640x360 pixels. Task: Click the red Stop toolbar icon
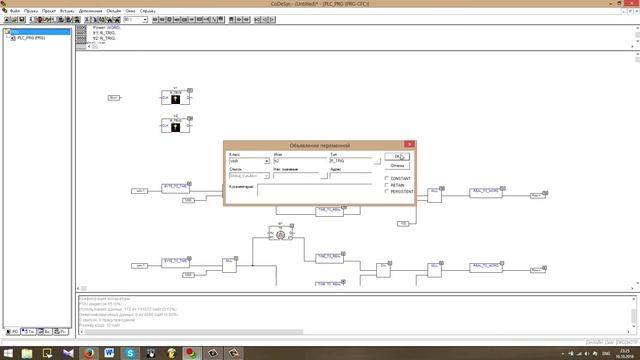pyautogui.click(x=40, y=20)
